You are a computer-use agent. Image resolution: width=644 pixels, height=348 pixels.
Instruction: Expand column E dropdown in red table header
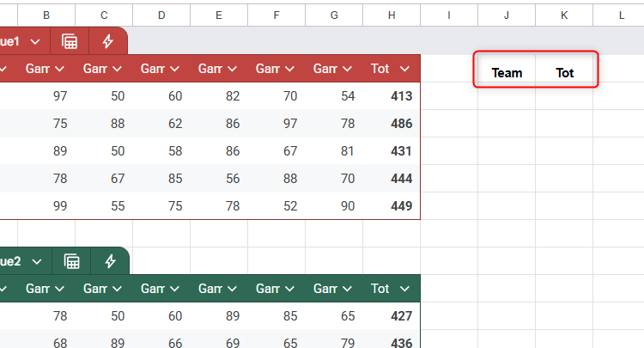pyautogui.click(x=232, y=69)
